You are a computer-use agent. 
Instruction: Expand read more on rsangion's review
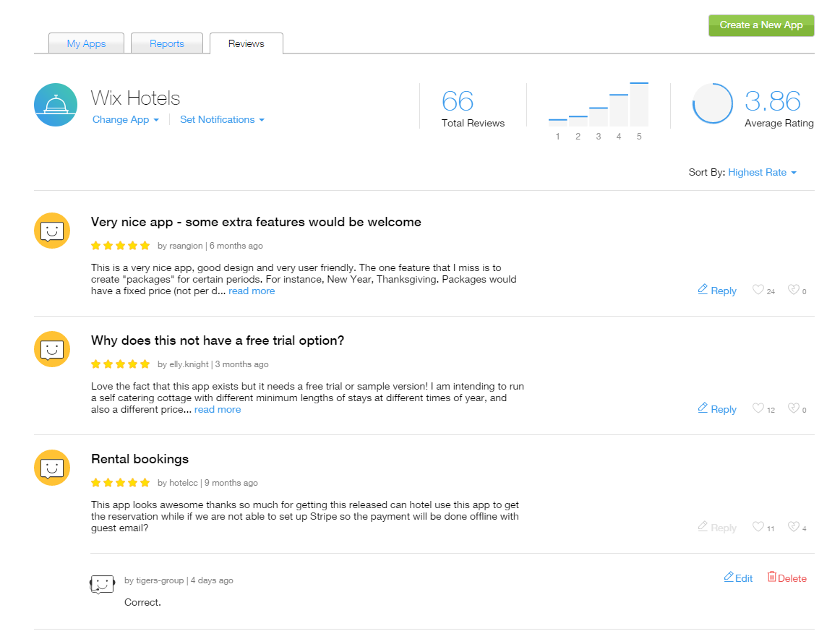252,291
